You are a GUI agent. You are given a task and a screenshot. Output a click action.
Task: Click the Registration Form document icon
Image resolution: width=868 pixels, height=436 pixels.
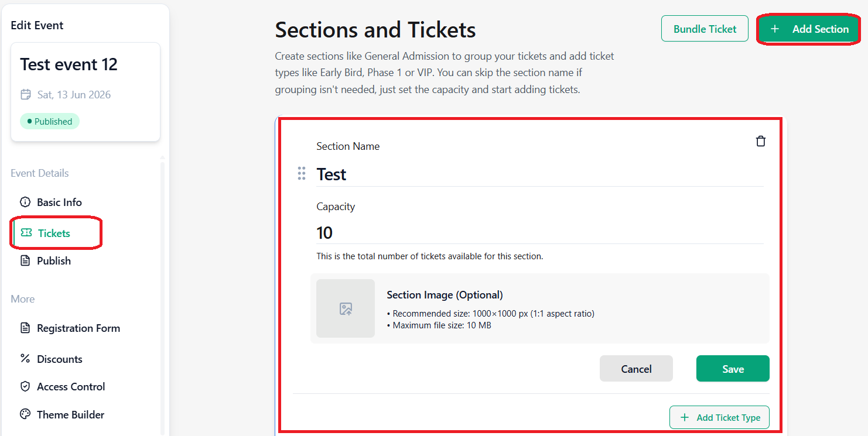(25, 328)
